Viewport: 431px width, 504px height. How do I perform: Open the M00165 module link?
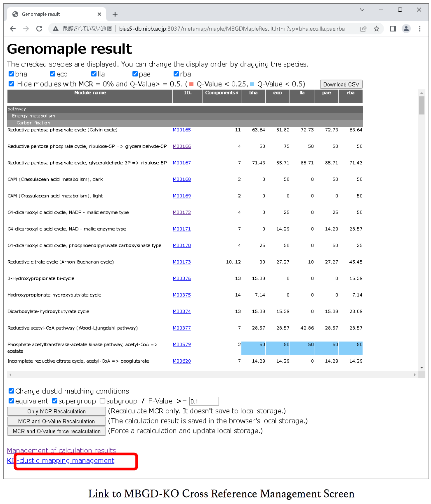coord(182,130)
